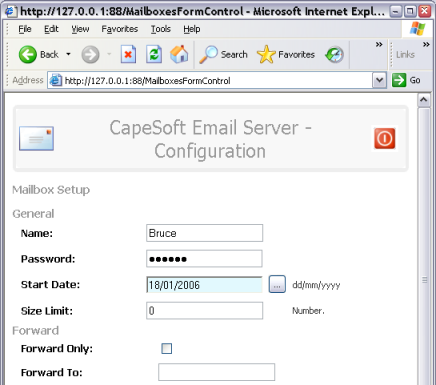Open the Back button history dropdown arrow
The width and height of the screenshot is (436, 385).
68,54
